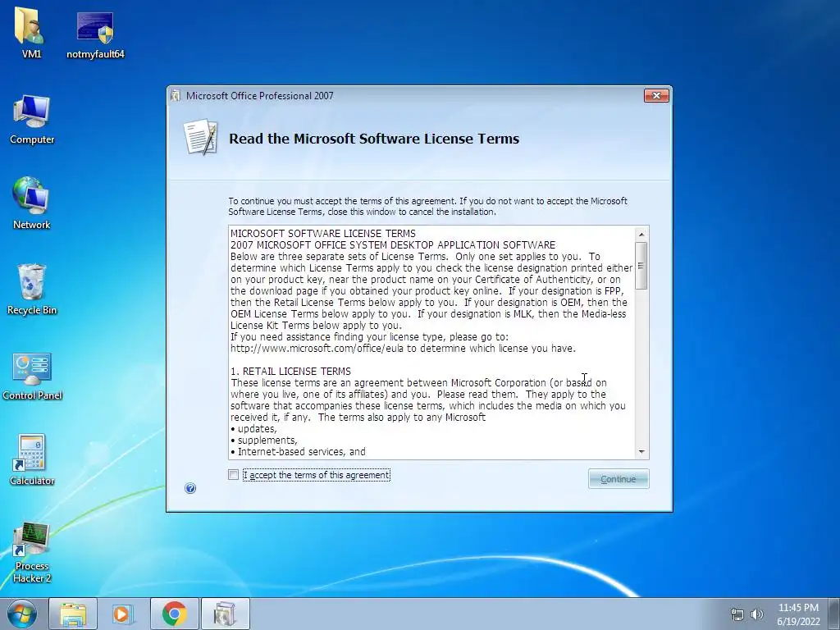Check I accept the terms checkbox
Image resolution: width=840 pixels, height=630 pixels.
(234, 475)
